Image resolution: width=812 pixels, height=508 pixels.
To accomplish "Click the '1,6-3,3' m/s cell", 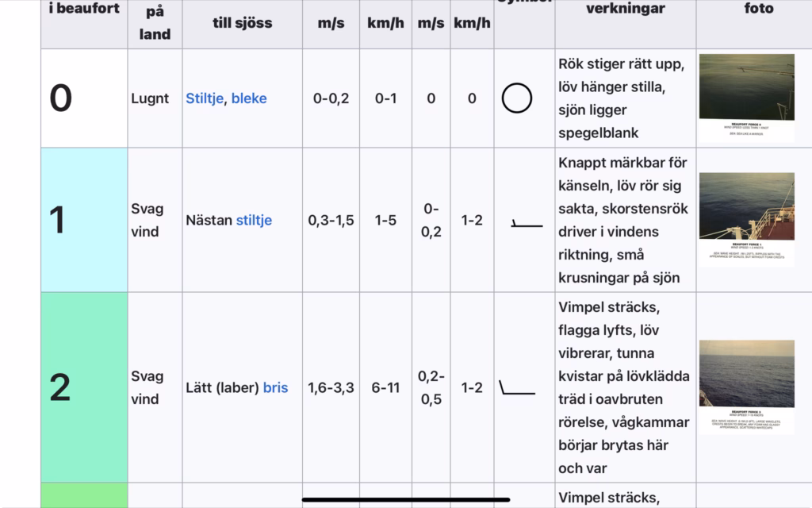I will (x=331, y=387).
